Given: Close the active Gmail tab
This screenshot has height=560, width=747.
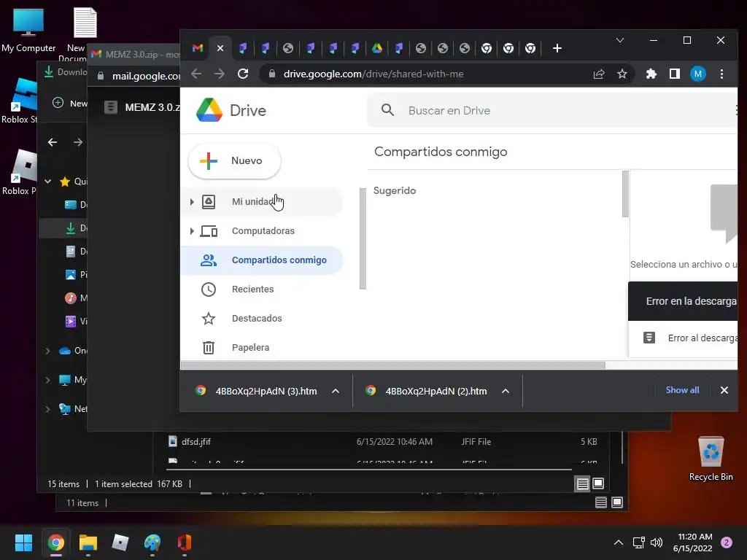Looking at the screenshot, I should 220,48.
